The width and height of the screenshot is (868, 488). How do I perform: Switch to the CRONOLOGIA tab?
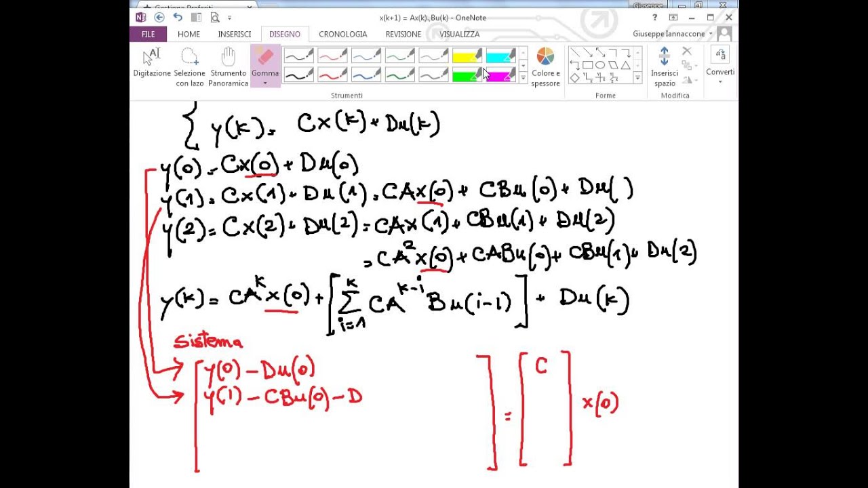pos(343,34)
